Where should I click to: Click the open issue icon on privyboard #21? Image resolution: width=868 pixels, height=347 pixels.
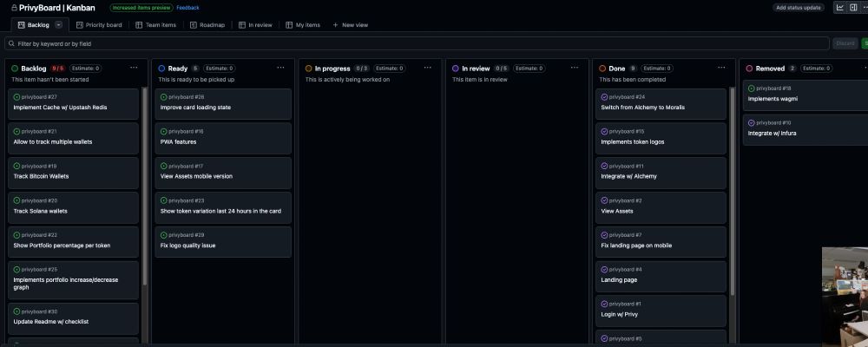tap(16, 132)
